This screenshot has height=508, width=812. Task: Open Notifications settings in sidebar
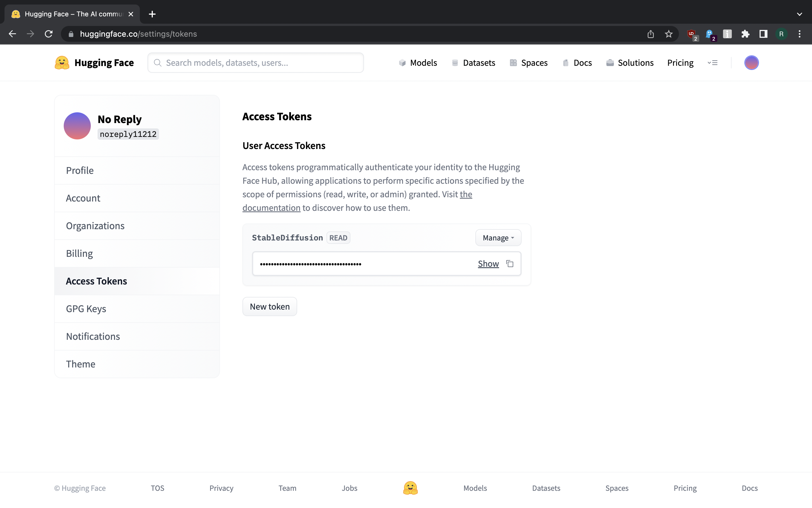coord(137,336)
